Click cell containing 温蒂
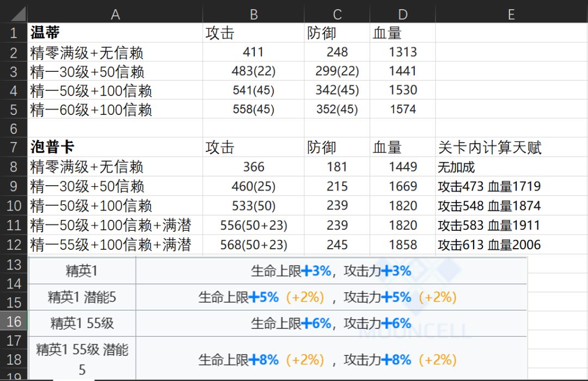Viewport: 588px width, 381px height. click(x=115, y=33)
